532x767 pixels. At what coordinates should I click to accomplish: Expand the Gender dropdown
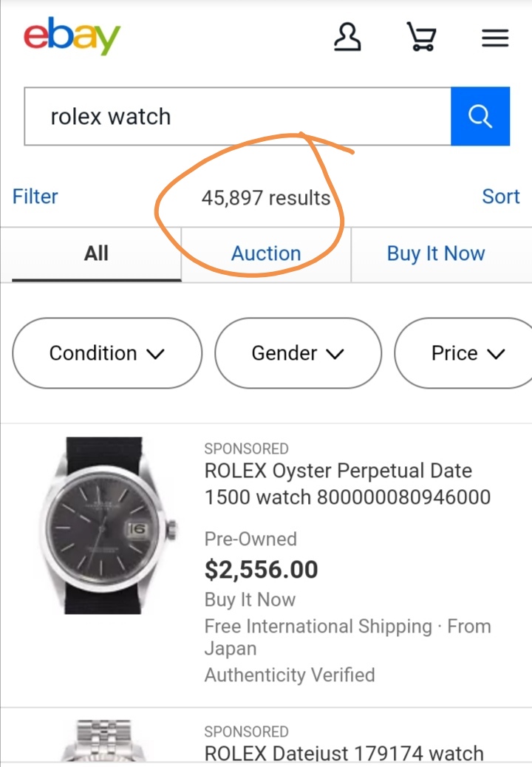pos(298,353)
